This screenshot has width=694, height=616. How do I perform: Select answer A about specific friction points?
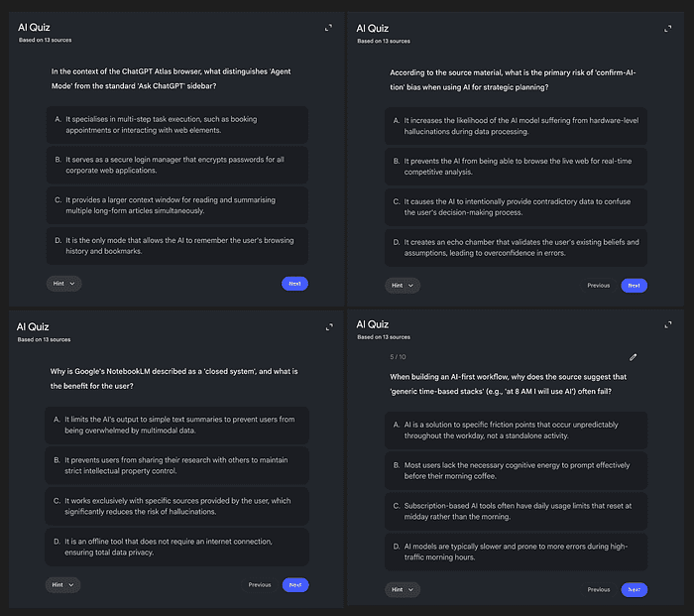pos(516,430)
